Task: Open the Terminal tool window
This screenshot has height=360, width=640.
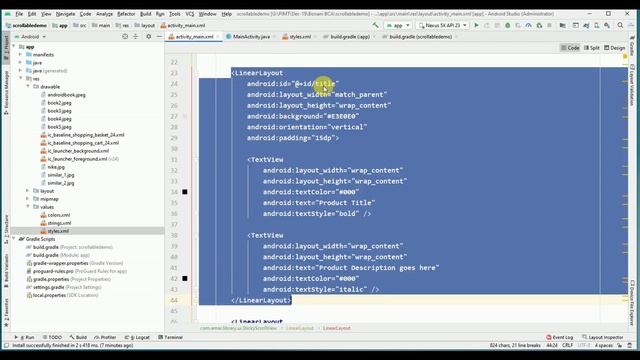Action: coord(170,337)
